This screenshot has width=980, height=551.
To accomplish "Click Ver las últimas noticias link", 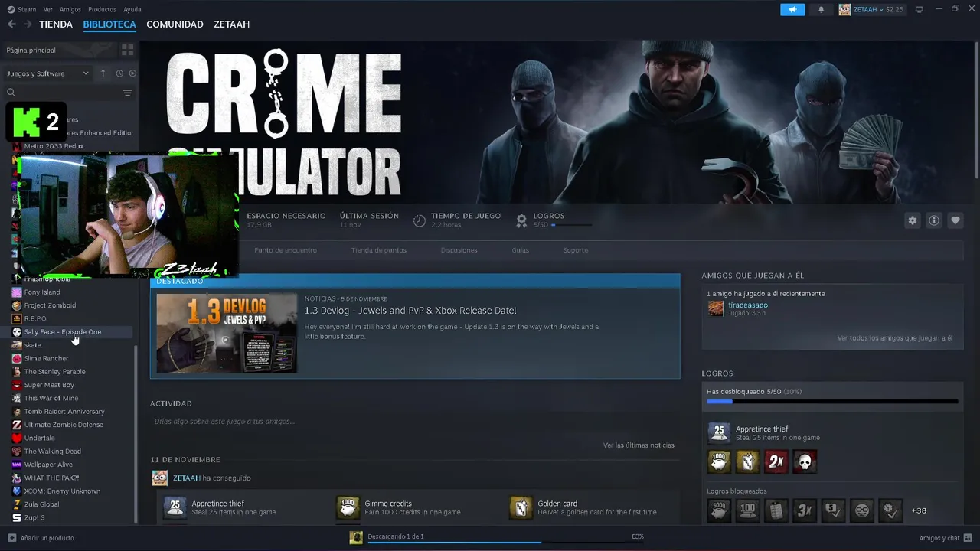I will click(639, 445).
